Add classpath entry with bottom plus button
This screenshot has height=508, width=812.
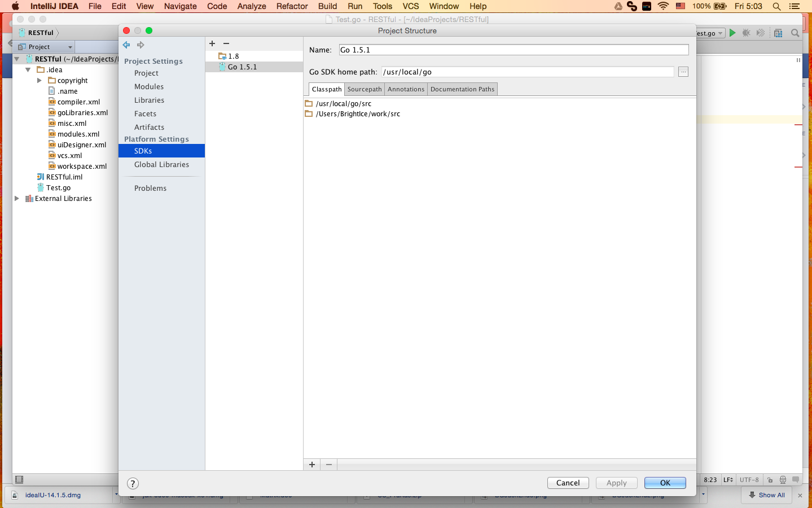[x=312, y=465]
